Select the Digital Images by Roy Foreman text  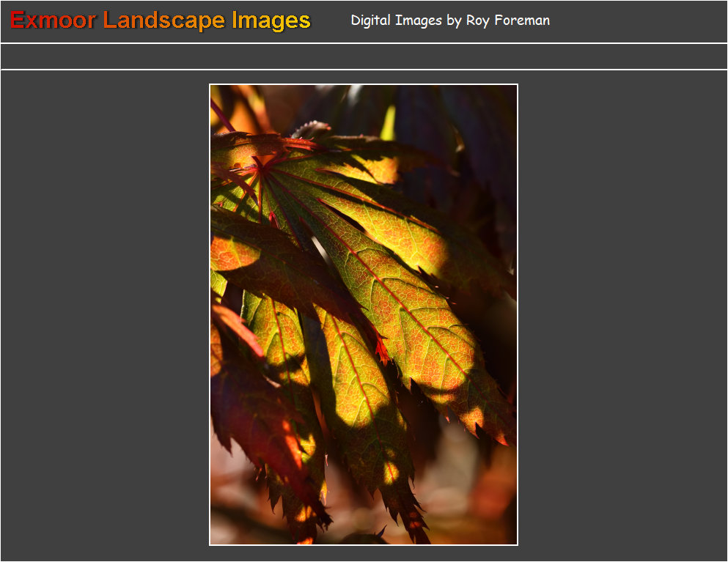point(449,21)
